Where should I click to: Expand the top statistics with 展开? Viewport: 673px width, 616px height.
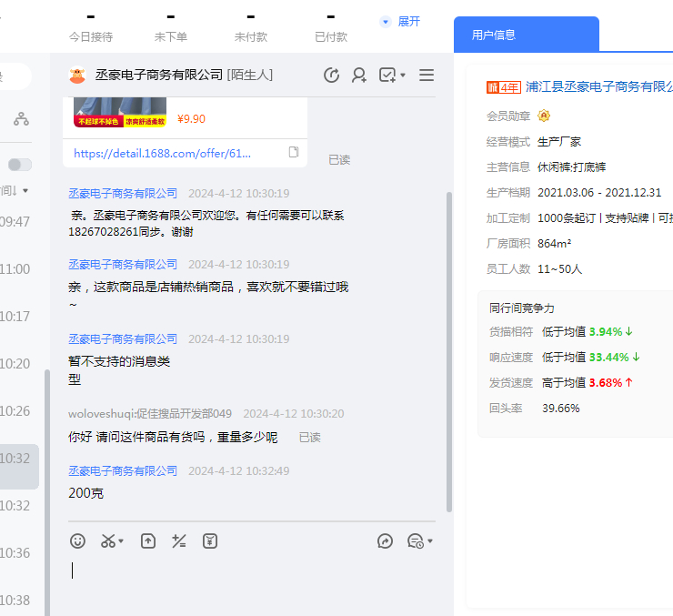[x=400, y=21]
